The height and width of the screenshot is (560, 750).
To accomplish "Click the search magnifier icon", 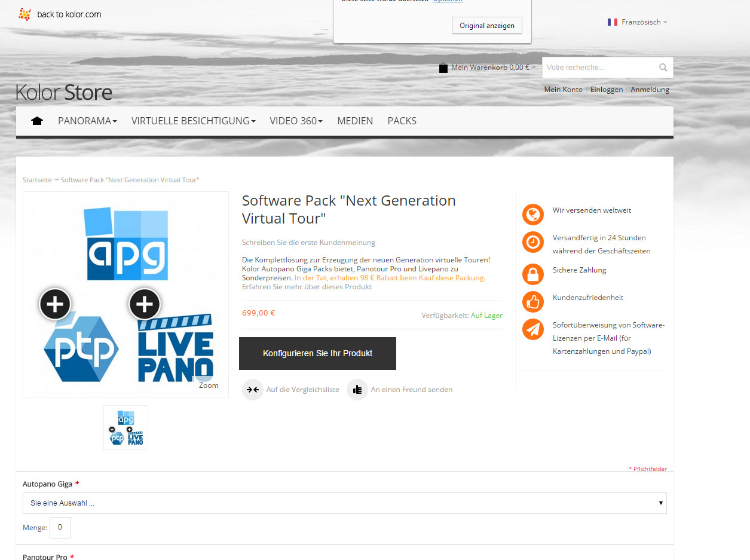I will click(663, 68).
